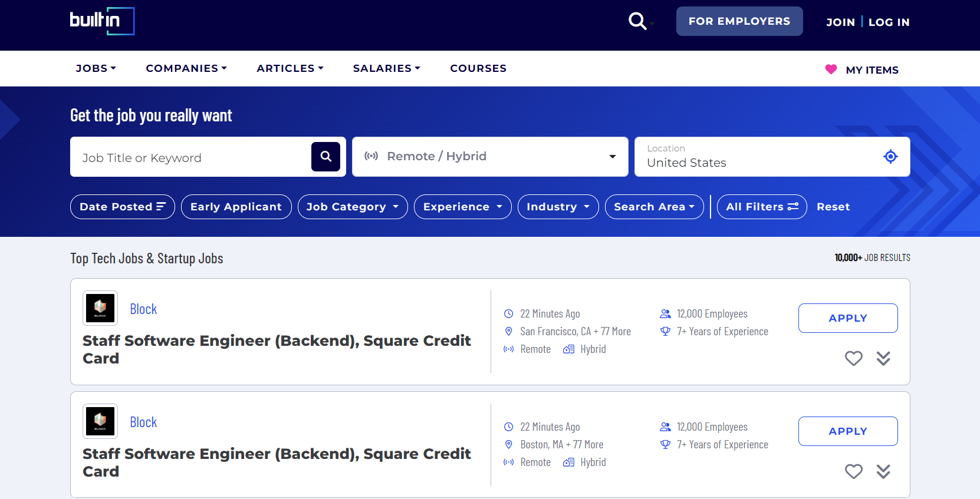Viewport: 980px width, 499px height.
Task: Click 'Boston, MA + 77 More' text
Action: [562, 445]
